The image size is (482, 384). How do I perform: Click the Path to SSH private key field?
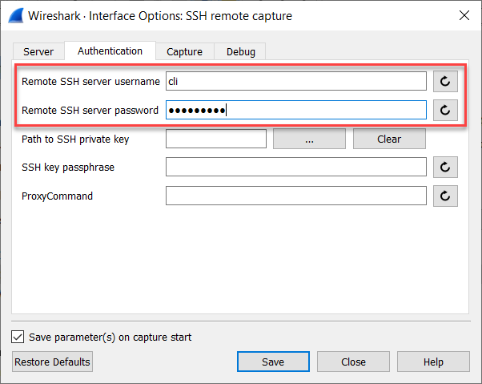pyautogui.click(x=216, y=139)
